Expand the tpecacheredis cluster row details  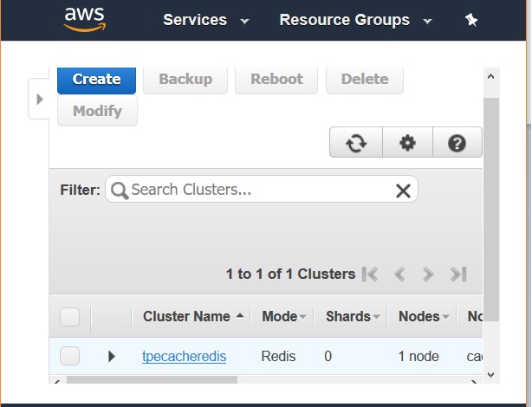[111, 356]
